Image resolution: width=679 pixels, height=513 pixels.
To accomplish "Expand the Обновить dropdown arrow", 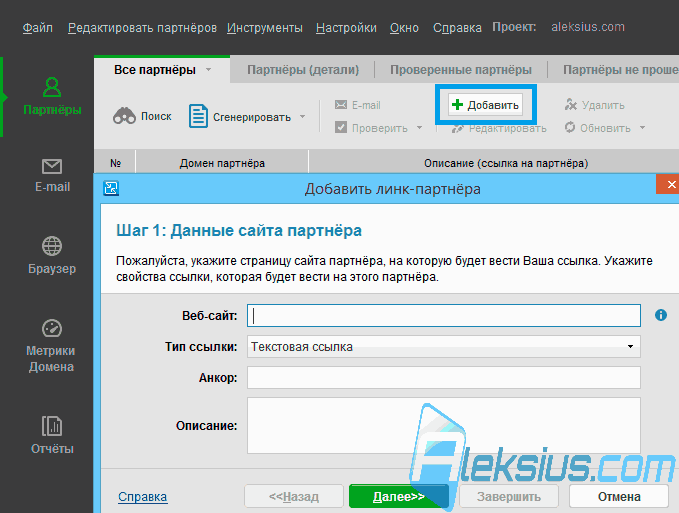I will tap(643, 128).
